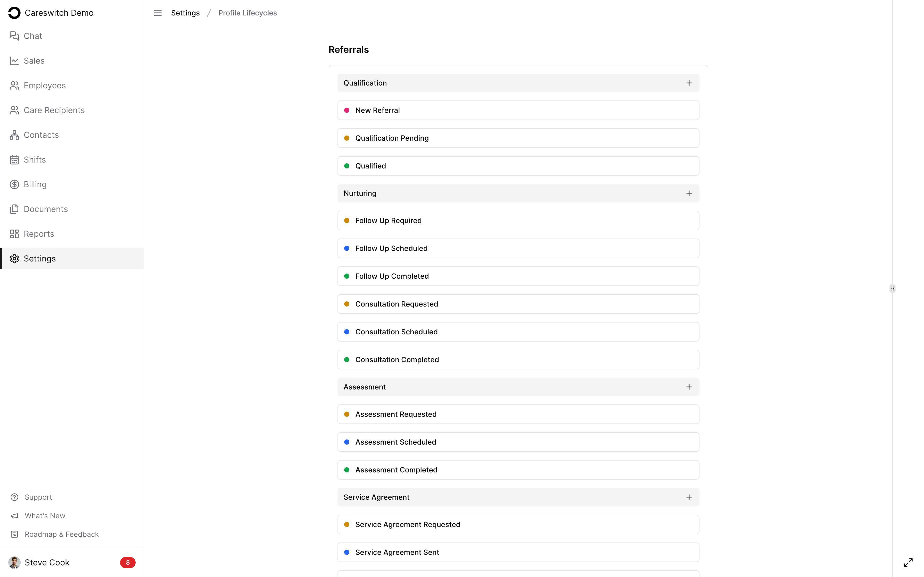Image resolution: width=924 pixels, height=577 pixels.
Task: Click Support link in sidebar
Action: (38, 497)
